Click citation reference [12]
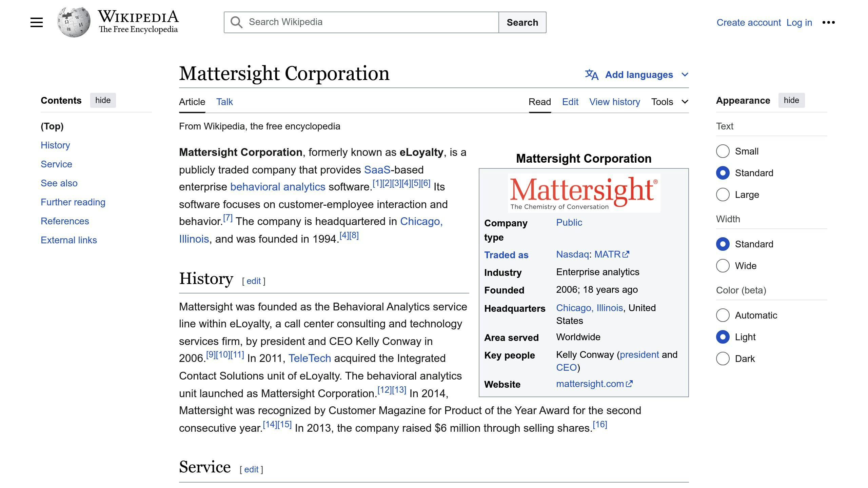Viewport: 868px width, 488px height. (x=384, y=390)
